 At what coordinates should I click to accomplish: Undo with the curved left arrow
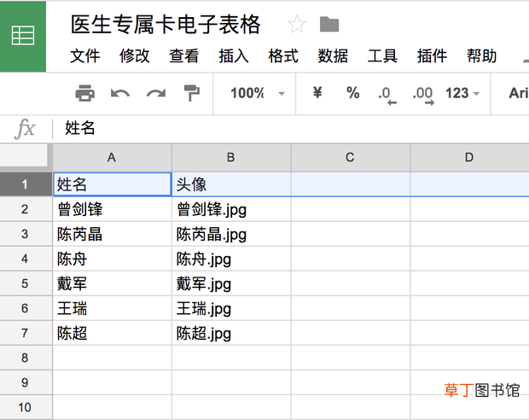coord(120,93)
